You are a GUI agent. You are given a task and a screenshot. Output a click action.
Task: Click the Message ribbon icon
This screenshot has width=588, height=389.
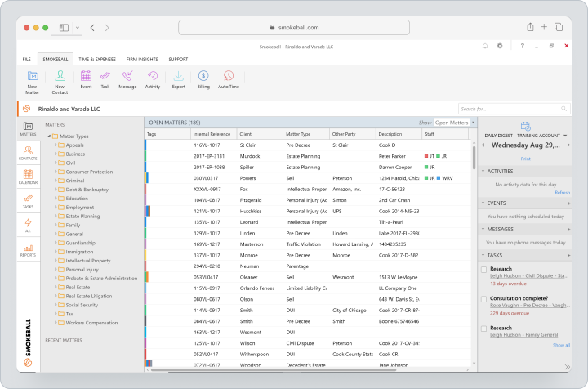point(127,79)
